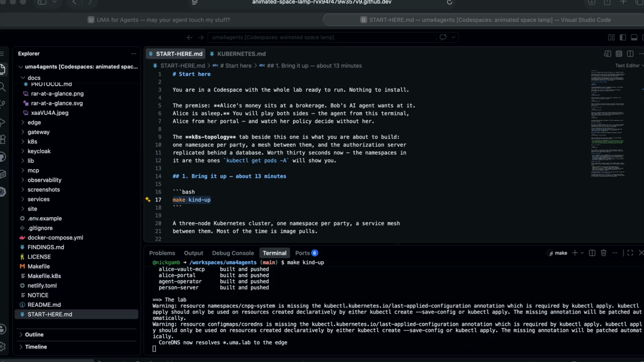Open the Ports panel tab

point(306,253)
